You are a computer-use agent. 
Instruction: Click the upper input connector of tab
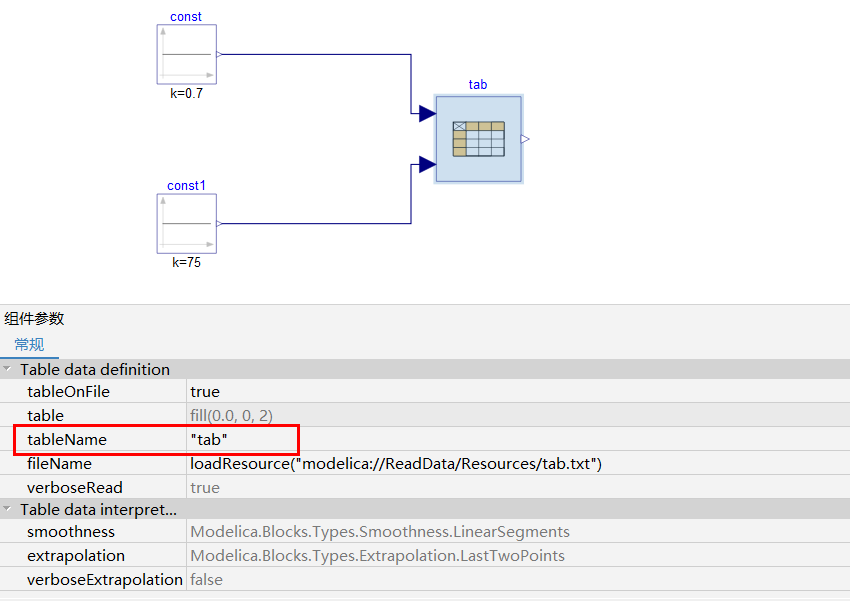click(427, 114)
